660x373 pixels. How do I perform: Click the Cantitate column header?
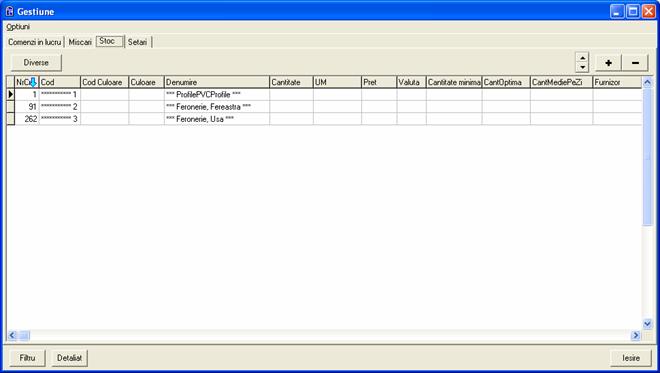pyautogui.click(x=291, y=82)
